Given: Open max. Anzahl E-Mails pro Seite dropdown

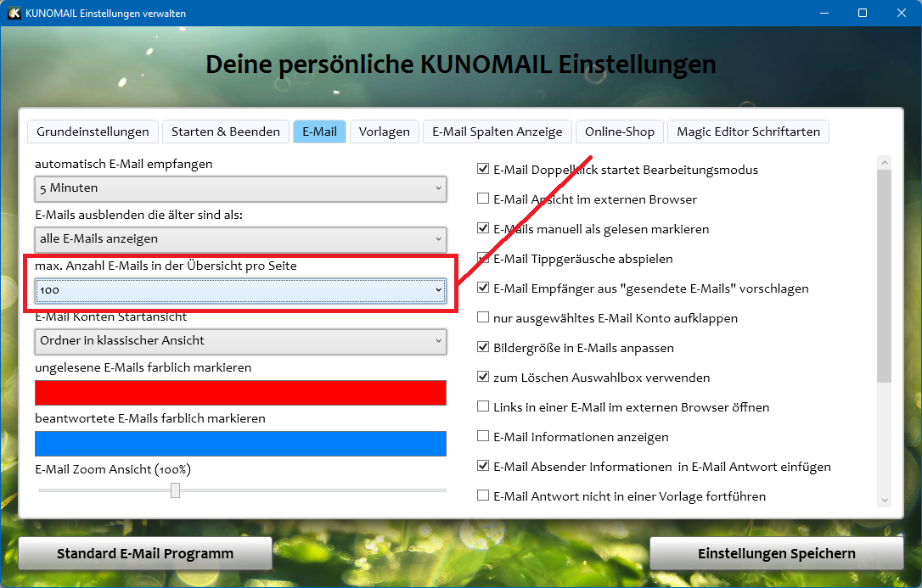Looking at the screenshot, I should click(x=240, y=290).
